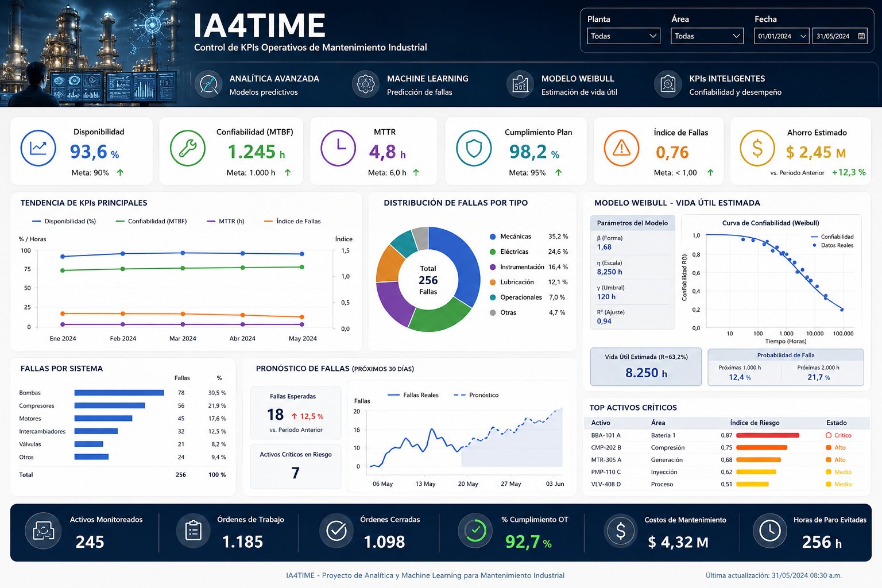Click the Fallas Esperadas 18 card
This screenshot has width=882, height=588.
coord(296,412)
